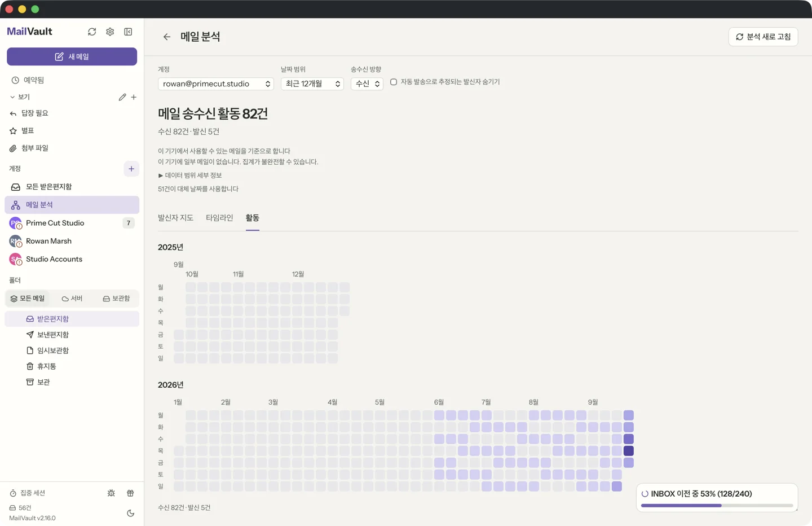Screen dimensions: 812x526
Task: Open 모든 받은편지함 unified inbox
Action: click(72, 187)
